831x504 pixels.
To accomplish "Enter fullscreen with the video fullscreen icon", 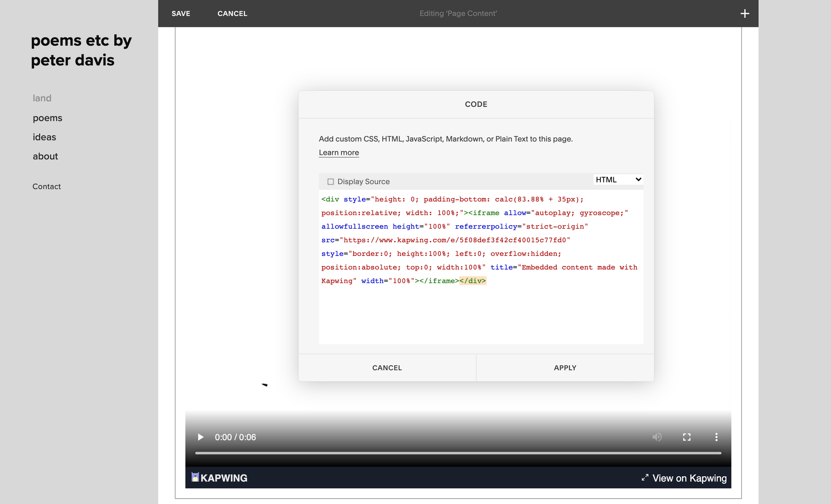I will coord(687,437).
